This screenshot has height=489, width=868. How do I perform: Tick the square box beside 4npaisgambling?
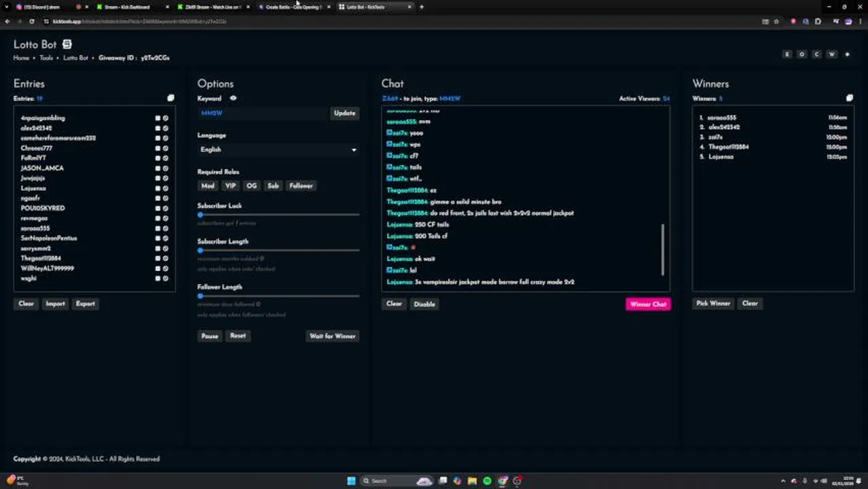point(158,118)
